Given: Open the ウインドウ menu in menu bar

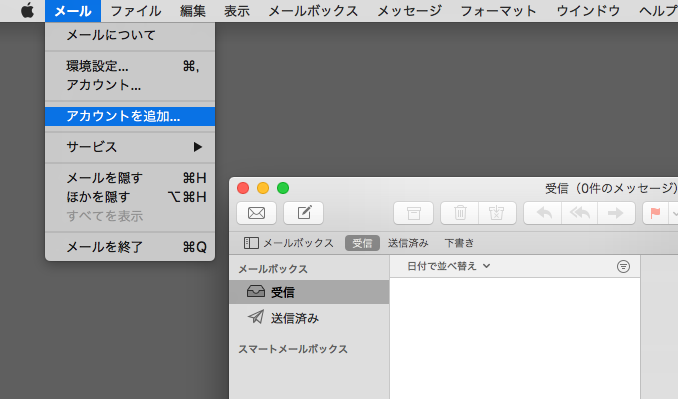Looking at the screenshot, I should 588,11.
